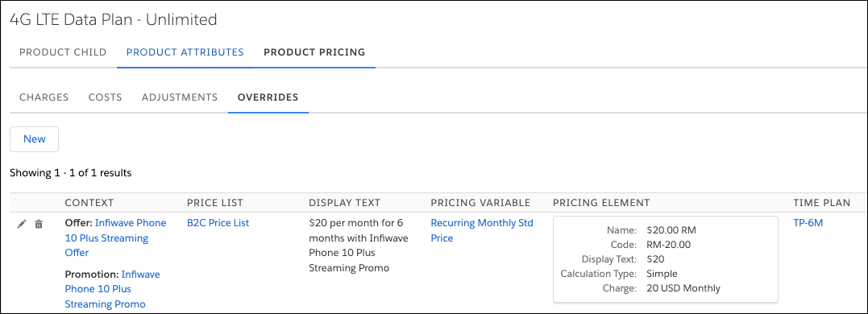
Task: Click the Context column header
Action: [89, 203]
